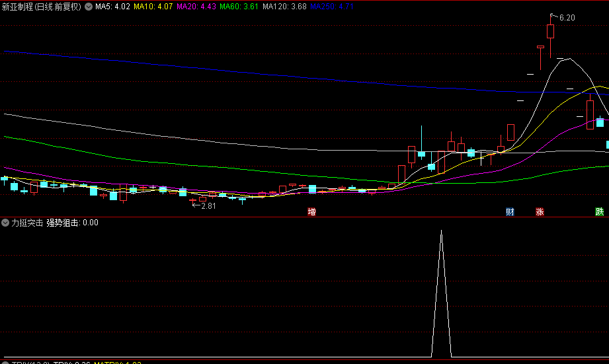Click the indicator spike peak
The height and width of the screenshot is (364, 609).
pos(441,231)
